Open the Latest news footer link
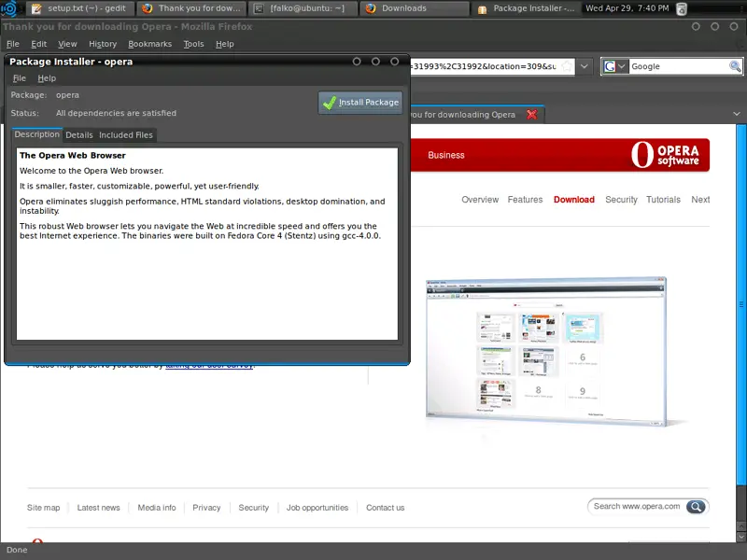 pos(99,508)
